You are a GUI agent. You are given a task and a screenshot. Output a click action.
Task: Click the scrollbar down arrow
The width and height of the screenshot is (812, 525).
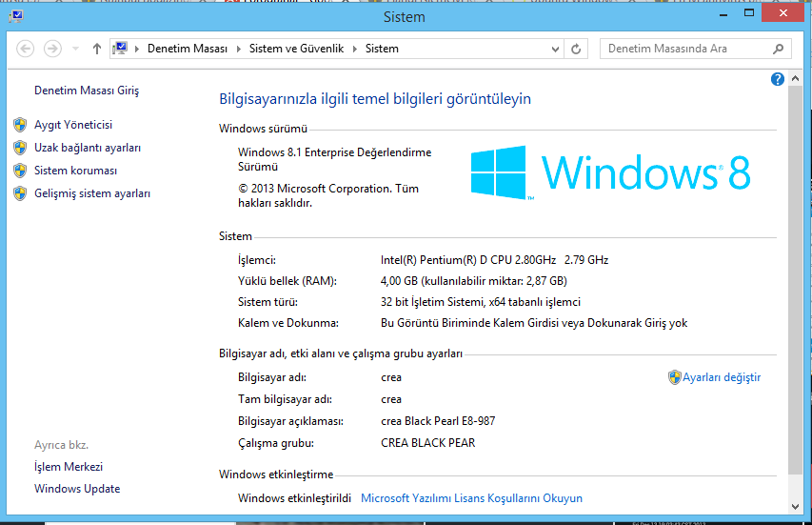tap(796, 507)
